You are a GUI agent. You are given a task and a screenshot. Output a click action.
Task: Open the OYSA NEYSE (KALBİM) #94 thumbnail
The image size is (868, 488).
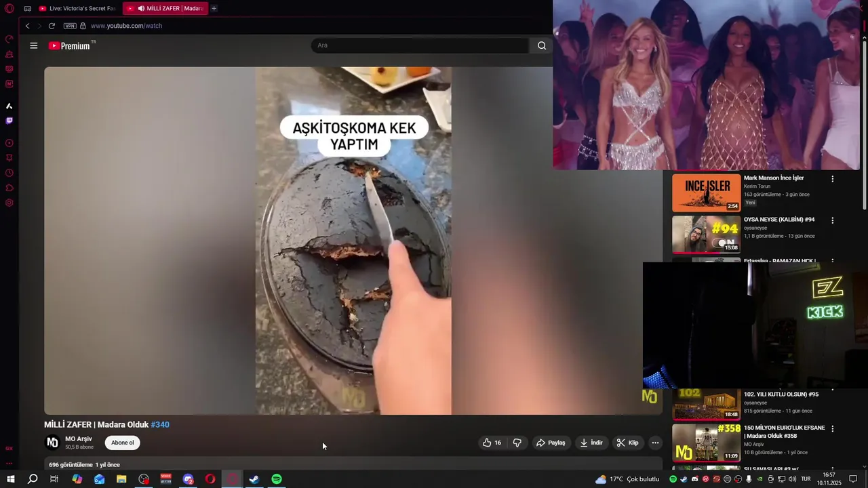pos(707,234)
